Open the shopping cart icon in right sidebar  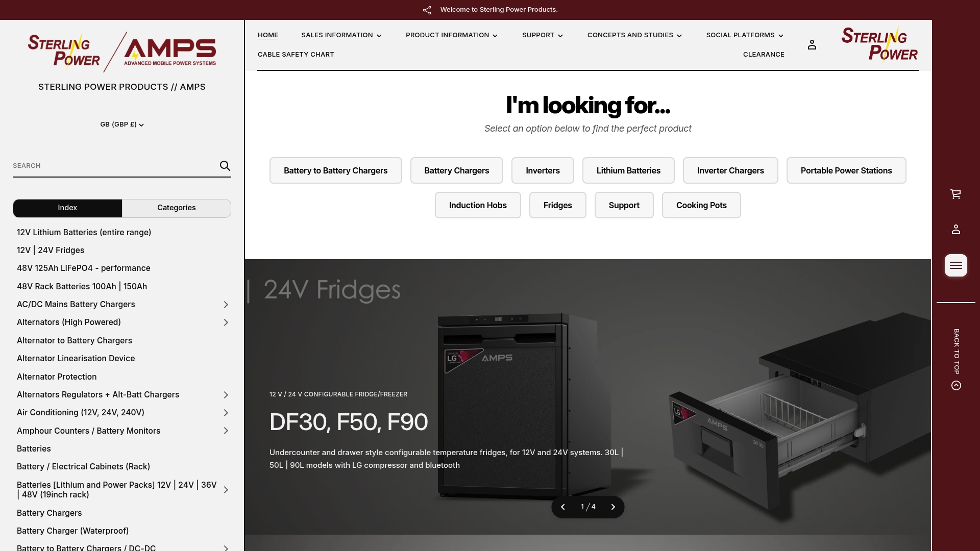click(956, 194)
